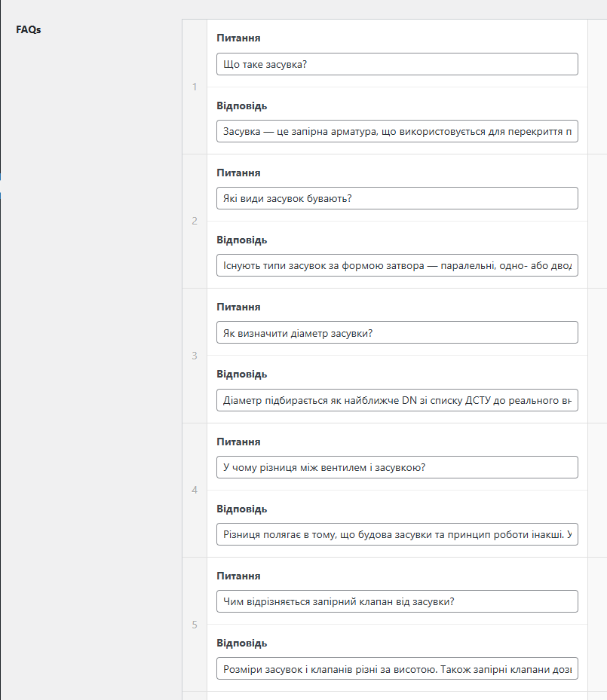607x700 pixels.
Task: Grab the row 4 order handle
Action: pos(195,490)
